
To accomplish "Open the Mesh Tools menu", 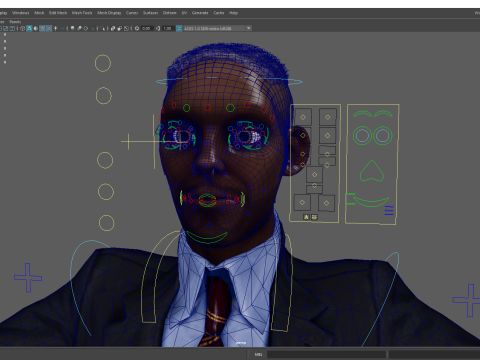I will 82,13.
